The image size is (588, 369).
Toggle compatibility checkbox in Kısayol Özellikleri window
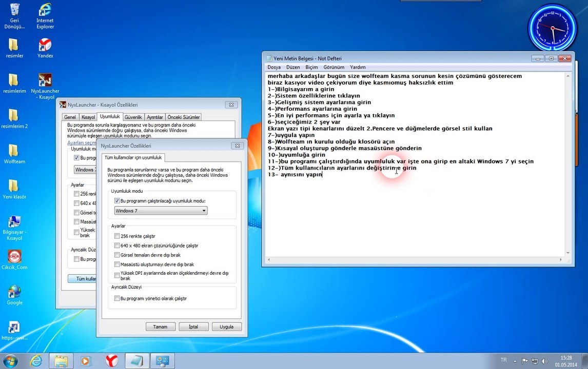click(76, 158)
